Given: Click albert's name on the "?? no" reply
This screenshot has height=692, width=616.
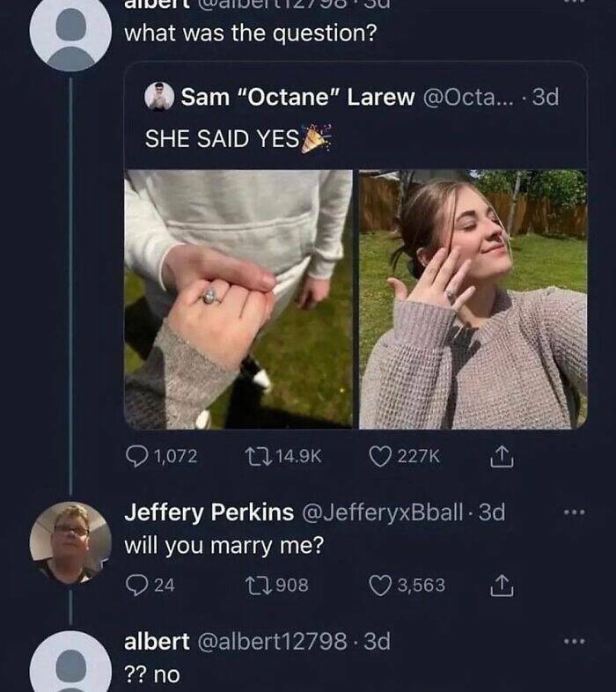Looking at the screenshot, I should pos(156,641).
